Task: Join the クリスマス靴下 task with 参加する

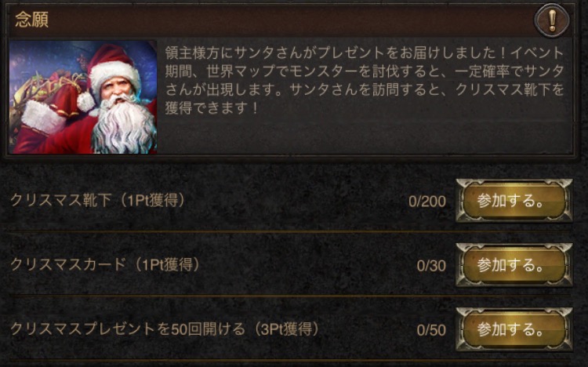Action: (x=514, y=201)
